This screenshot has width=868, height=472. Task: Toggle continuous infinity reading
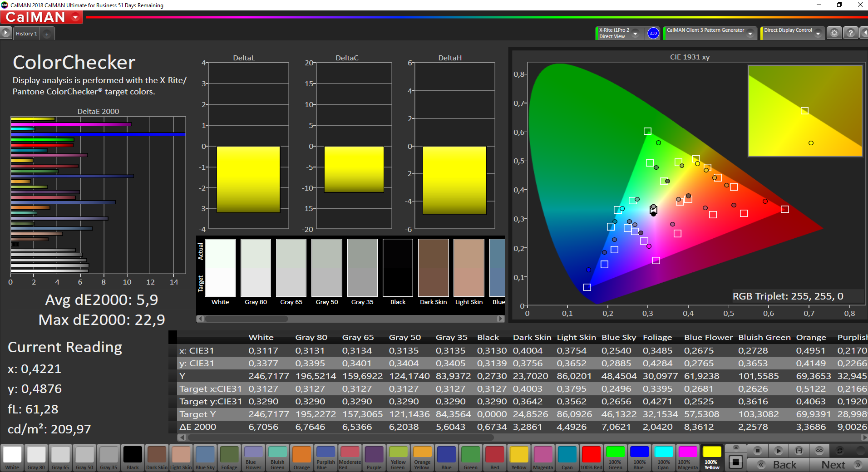[819, 451]
